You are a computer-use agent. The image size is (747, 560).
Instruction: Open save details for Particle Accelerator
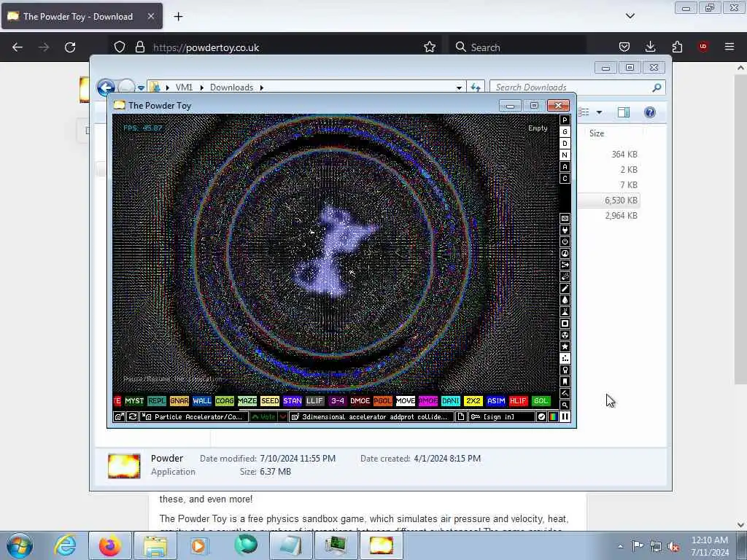click(194, 416)
